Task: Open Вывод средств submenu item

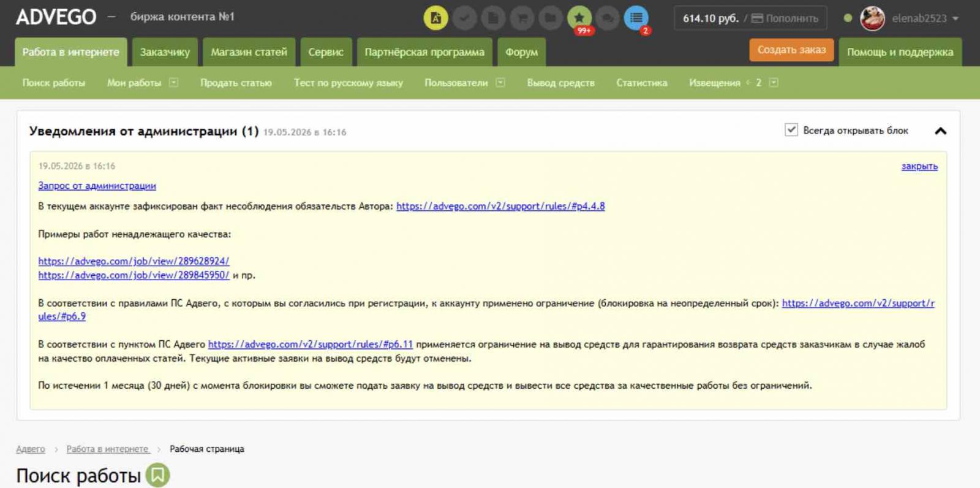Action: [561, 83]
